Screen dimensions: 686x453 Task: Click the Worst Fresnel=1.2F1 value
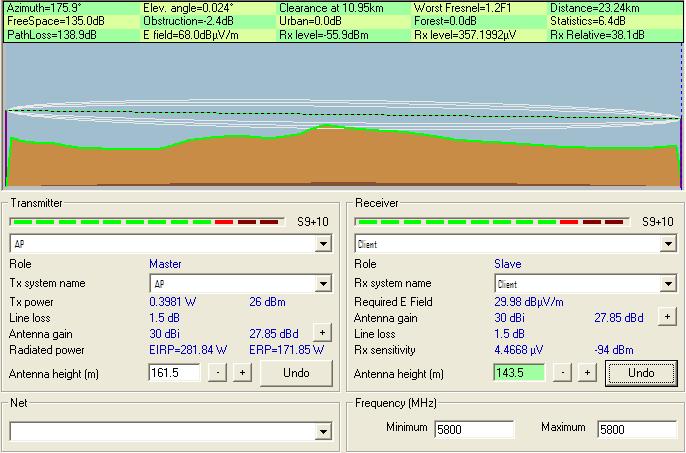click(x=462, y=8)
